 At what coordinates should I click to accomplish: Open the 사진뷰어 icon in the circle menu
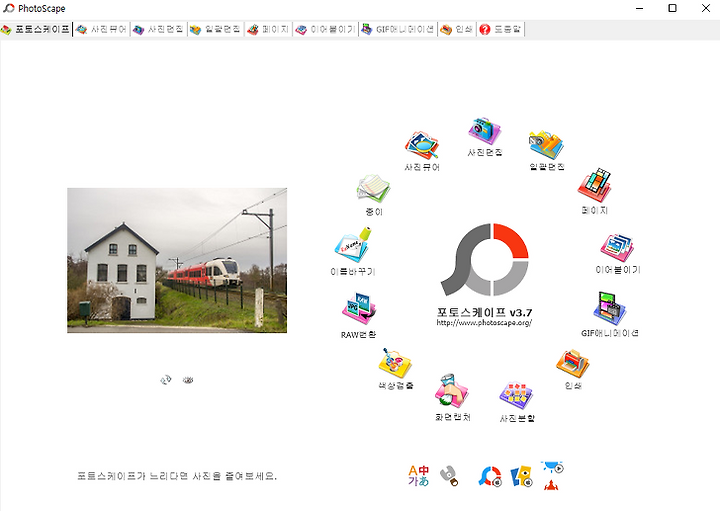(422, 146)
